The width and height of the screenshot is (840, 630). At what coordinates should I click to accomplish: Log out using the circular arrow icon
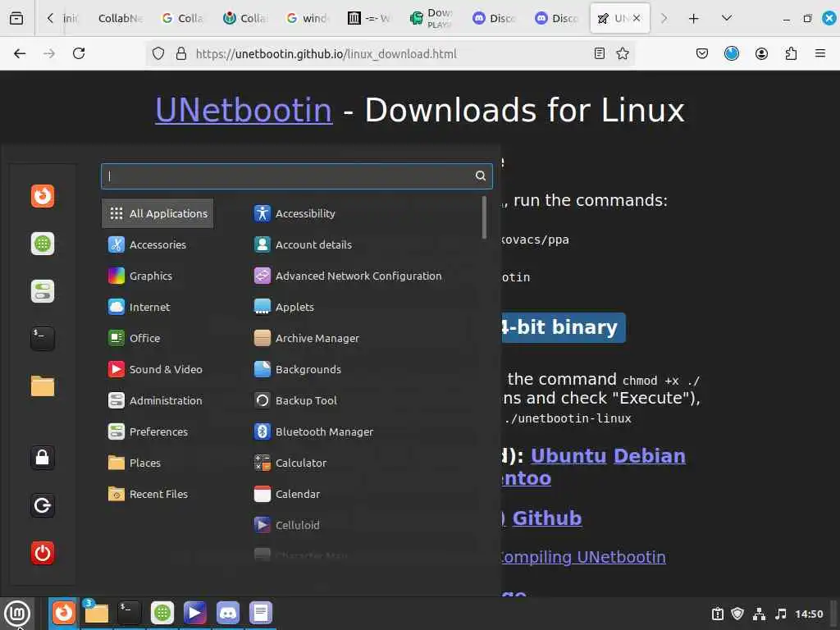[43, 505]
